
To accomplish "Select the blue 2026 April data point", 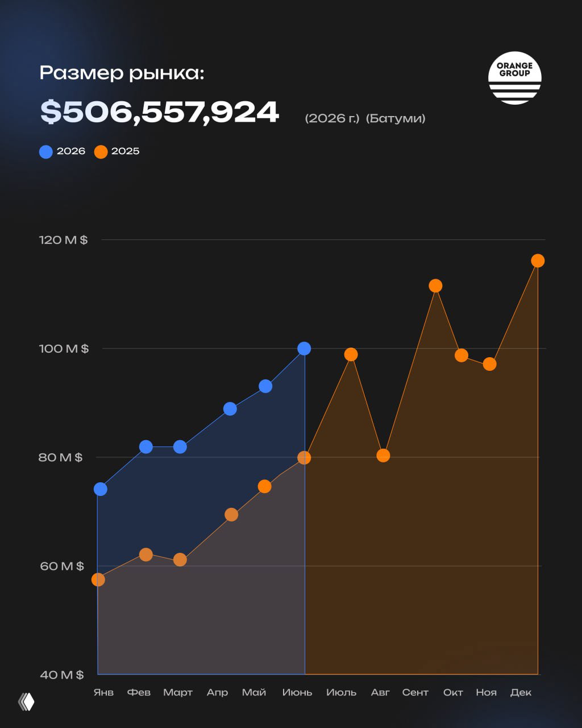I will point(230,409).
